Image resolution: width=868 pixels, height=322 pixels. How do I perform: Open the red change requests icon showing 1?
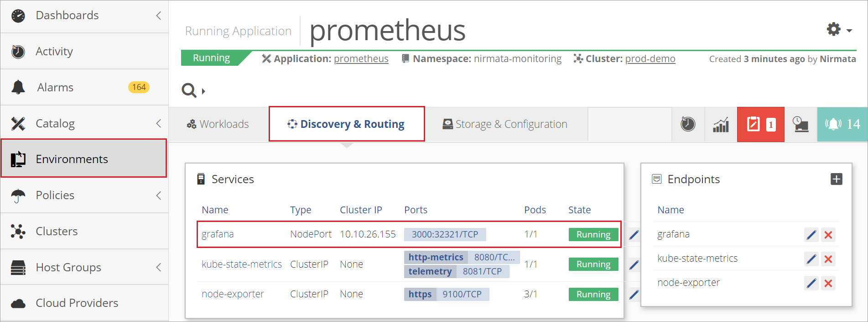[x=761, y=124]
